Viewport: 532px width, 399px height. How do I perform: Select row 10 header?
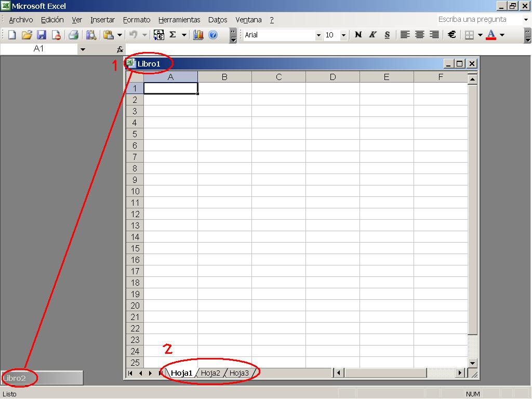(x=135, y=191)
